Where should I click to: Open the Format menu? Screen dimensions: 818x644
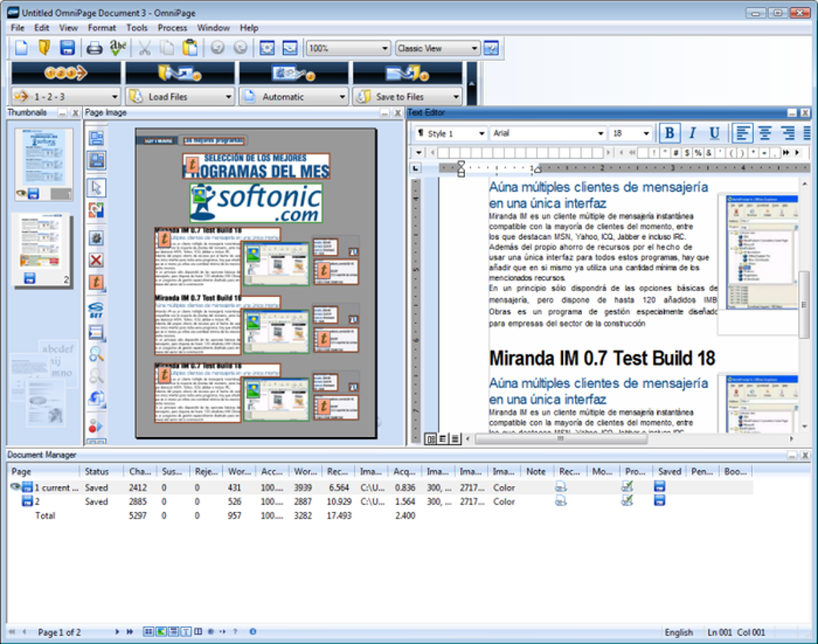click(102, 27)
